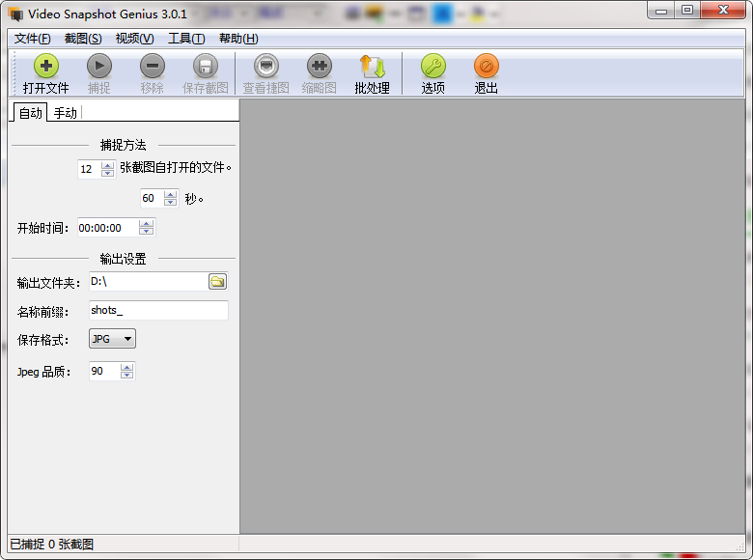Viewport: 753px width, 560px height.
Task: Click the 名称前缀 shots_ text field
Action: [158, 310]
